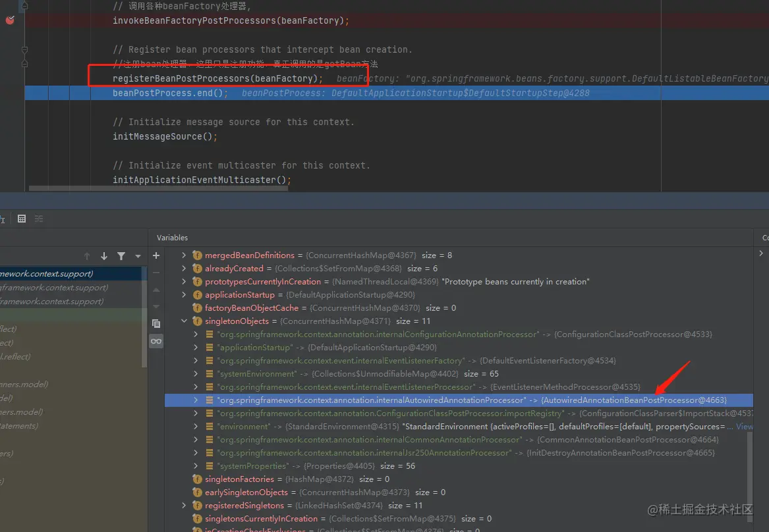The width and height of the screenshot is (769, 532).
Task: Expand the internalCommonAnnotationProcessor entry
Action: click(196, 439)
